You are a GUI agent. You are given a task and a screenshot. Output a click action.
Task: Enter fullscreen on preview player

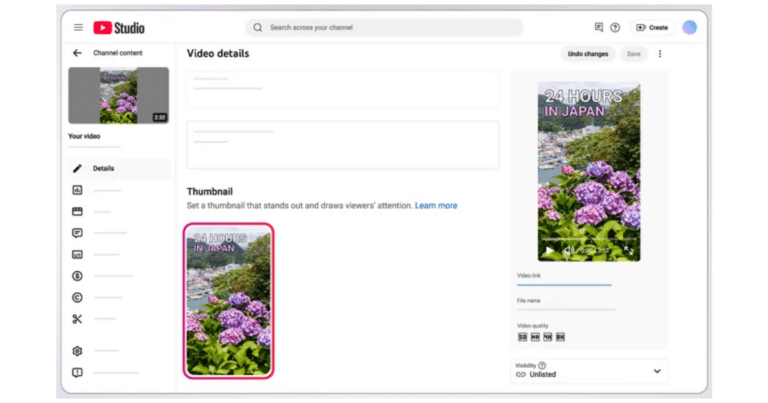coord(628,251)
